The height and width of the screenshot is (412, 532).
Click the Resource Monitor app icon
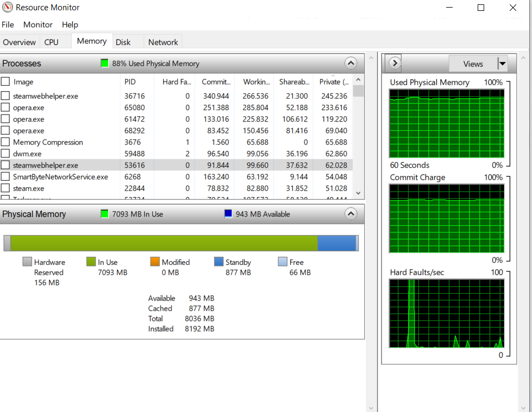coord(8,7)
